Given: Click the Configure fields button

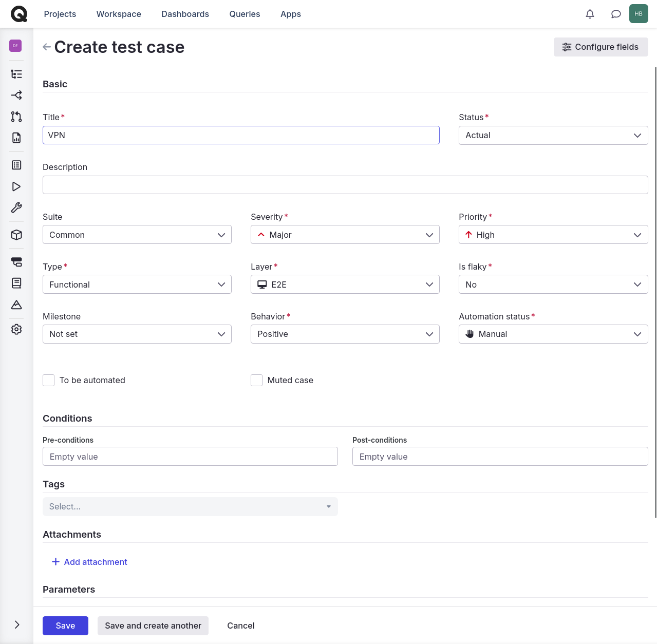Looking at the screenshot, I should click(x=600, y=47).
